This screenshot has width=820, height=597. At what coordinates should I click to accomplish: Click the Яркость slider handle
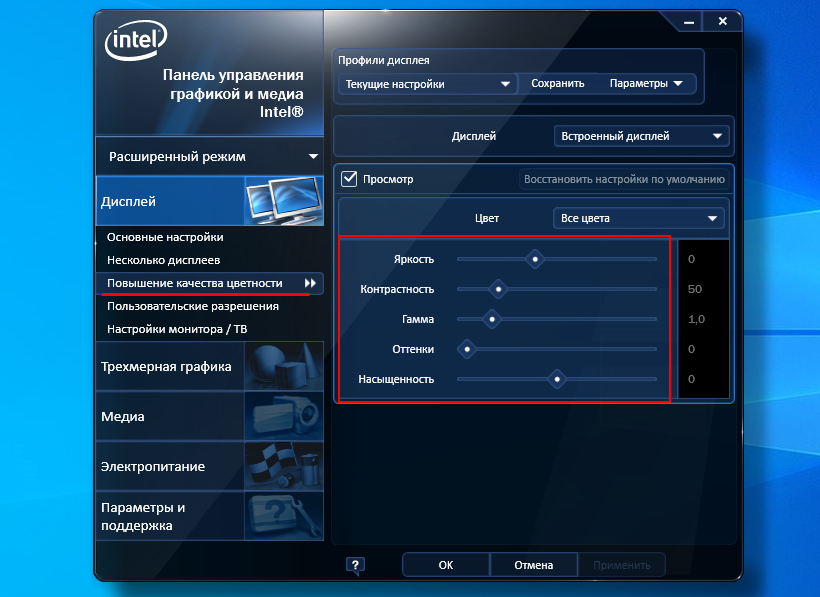(x=535, y=259)
